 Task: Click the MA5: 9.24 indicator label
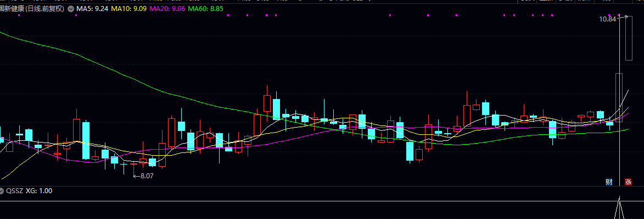pos(92,9)
